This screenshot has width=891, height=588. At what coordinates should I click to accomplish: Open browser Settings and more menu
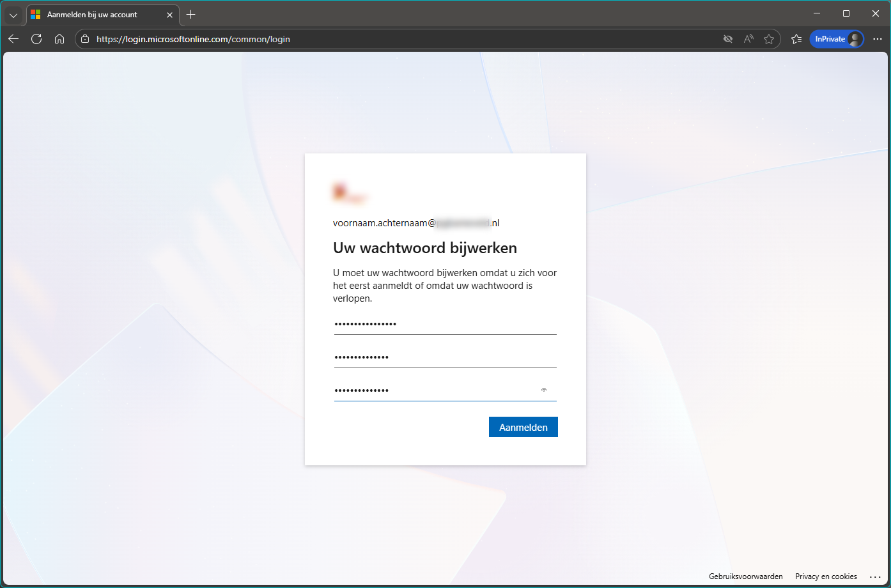878,39
